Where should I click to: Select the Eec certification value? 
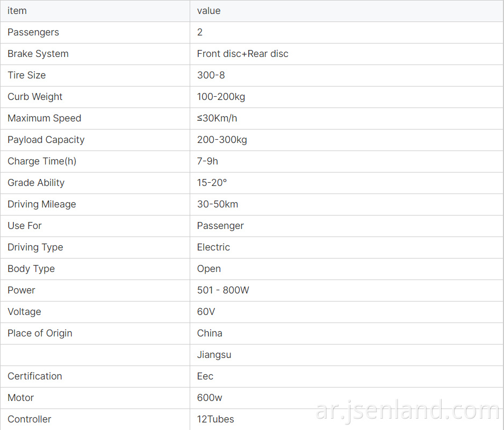point(205,376)
